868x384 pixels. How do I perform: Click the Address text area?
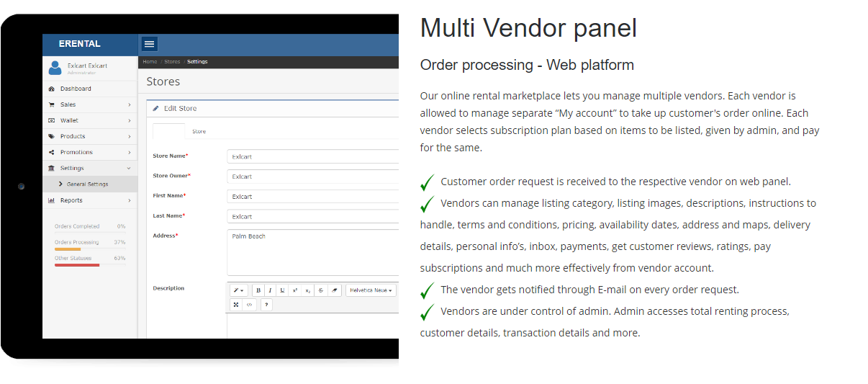313,252
